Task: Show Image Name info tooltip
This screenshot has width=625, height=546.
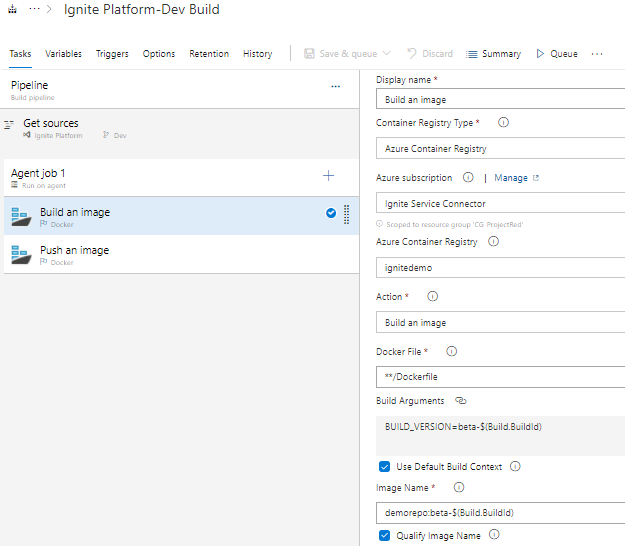Action: click(x=459, y=487)
